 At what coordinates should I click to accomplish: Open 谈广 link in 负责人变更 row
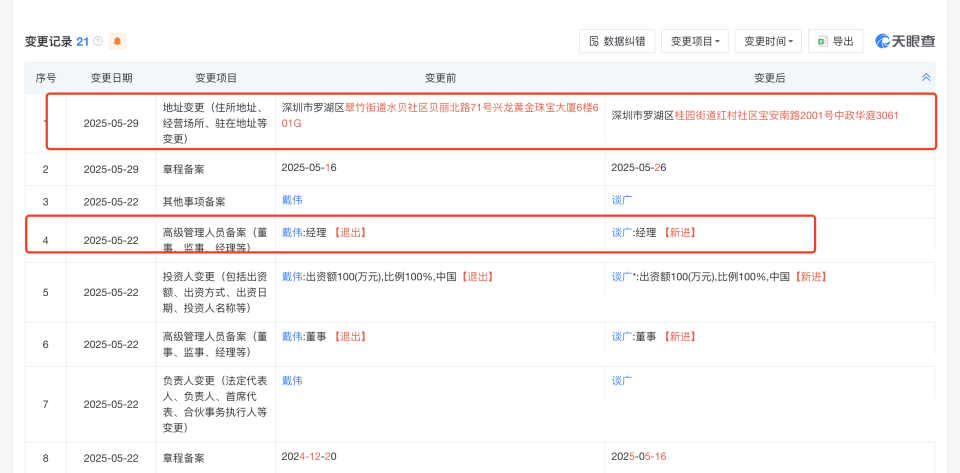(x=621, y=381)
